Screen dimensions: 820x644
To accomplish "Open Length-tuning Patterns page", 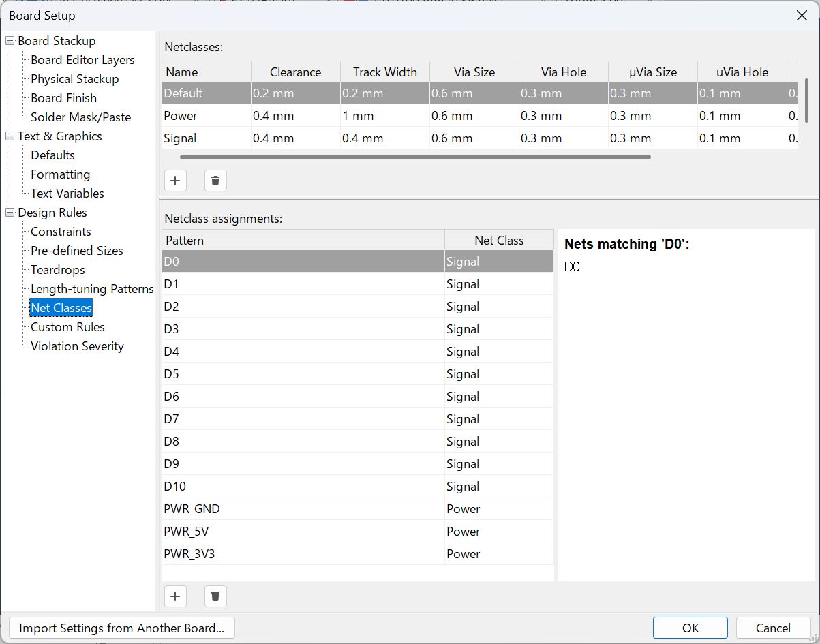I will 92,289.
